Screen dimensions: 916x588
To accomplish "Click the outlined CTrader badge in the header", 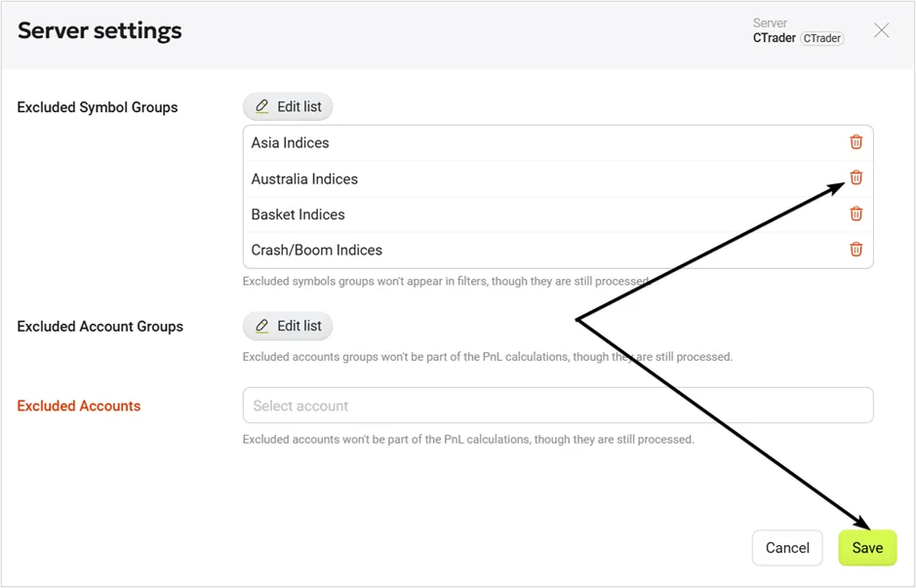I will point(821,39).
